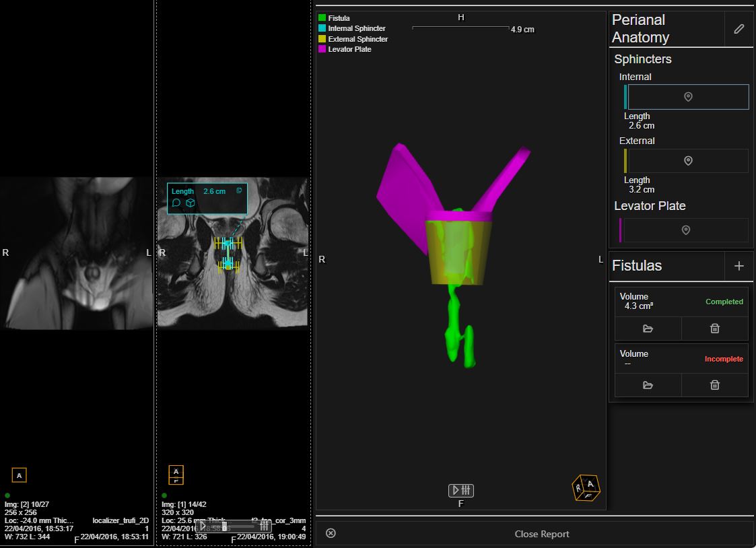Copy the Length 2.6 cm measurement
The width and height of the screenshot is (756, 548).
tap(239, 191)
